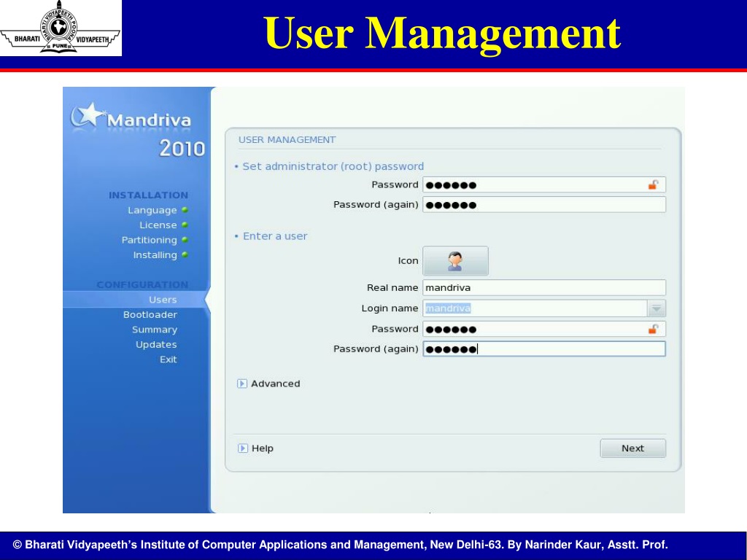Select the Summary step in sidebar
The image size is (747, 560).
155,330
